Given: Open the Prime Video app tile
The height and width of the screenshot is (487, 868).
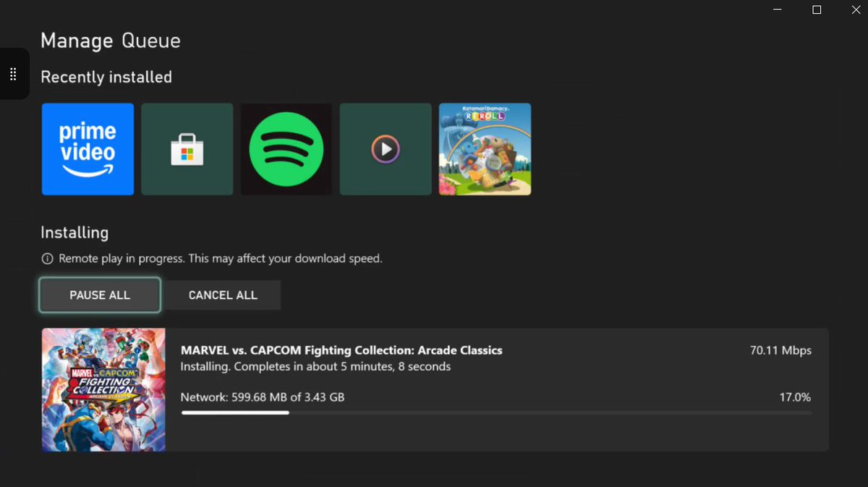Looking at the screenshot, I should pyautogui.click(x=88, y=149).
